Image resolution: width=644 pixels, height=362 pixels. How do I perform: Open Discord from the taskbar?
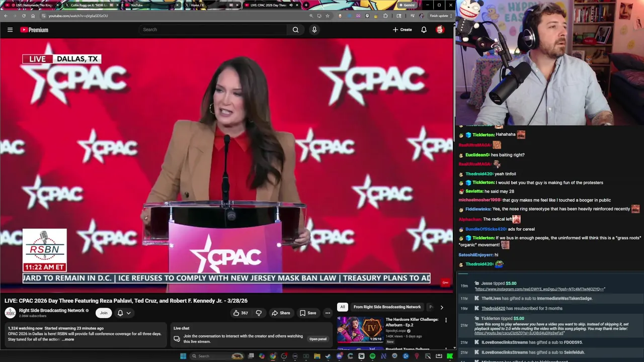click(339, 356)
